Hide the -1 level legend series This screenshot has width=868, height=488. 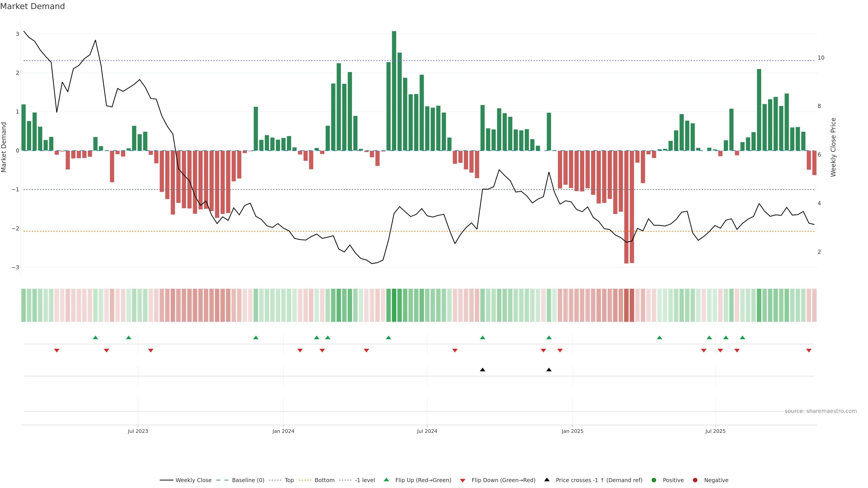pyautogui.click(x=365, y=480)
